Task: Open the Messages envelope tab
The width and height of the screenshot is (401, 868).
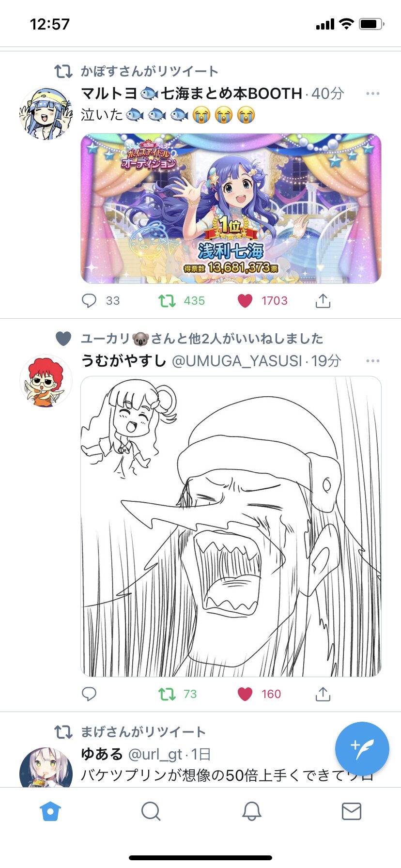Action: click(x=351, y=811)
